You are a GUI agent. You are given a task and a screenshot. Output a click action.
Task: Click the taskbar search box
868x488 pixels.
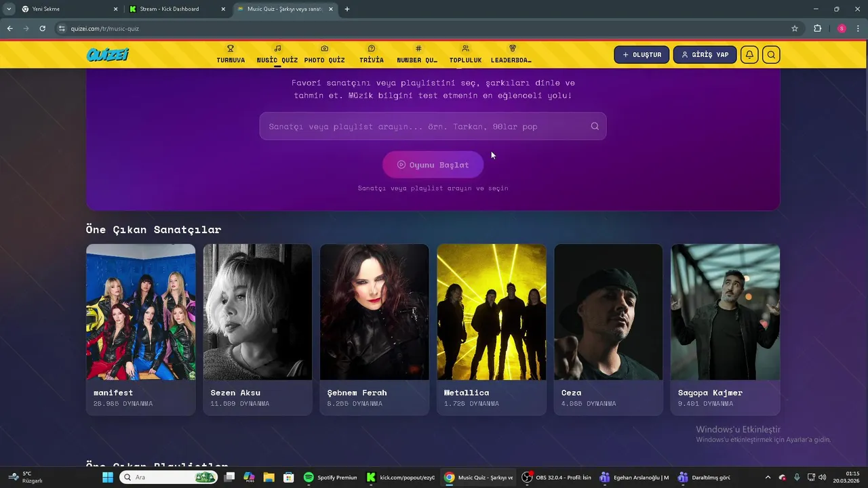[x=168, y=477]
